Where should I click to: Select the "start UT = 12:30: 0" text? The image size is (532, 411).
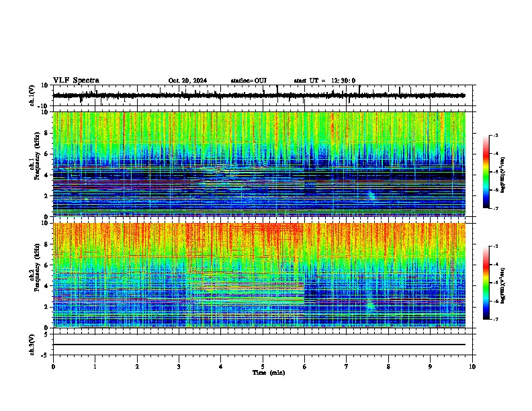pyautogui.click(x=324, y=81)
